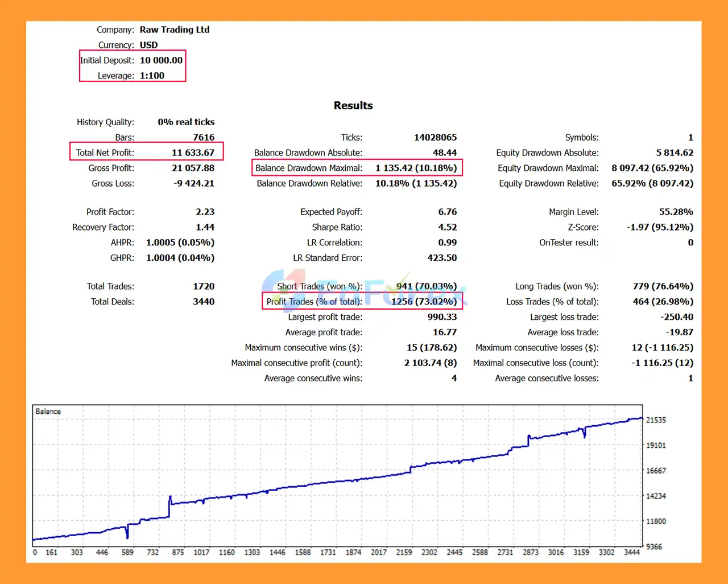Select the Equity Drawdown Maximal value
This screenshot has height=584, width=728.
(652, 168)
